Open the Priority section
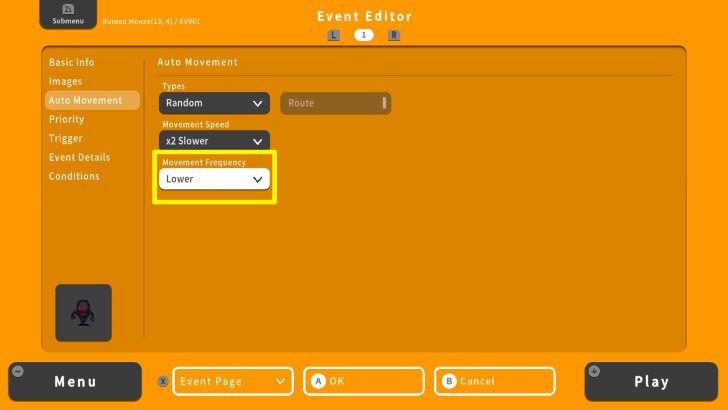Screen dimensions: 728x410 click(x=66, y=119)
